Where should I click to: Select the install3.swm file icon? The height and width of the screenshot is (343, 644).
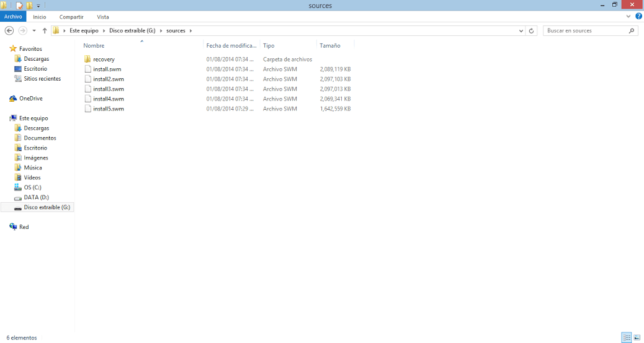click(87, 89)
